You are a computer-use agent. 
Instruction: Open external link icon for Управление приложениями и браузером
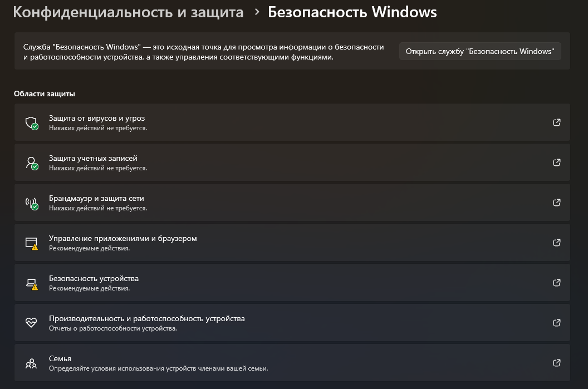(556, 243)
